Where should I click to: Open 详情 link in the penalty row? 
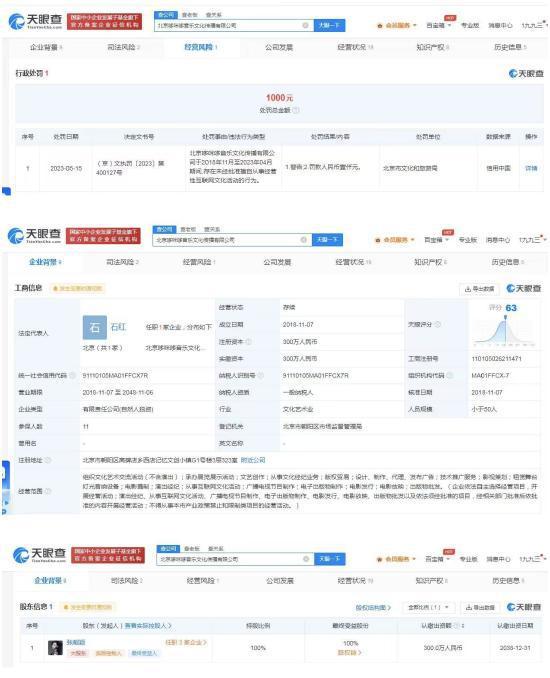click(531, 168)
